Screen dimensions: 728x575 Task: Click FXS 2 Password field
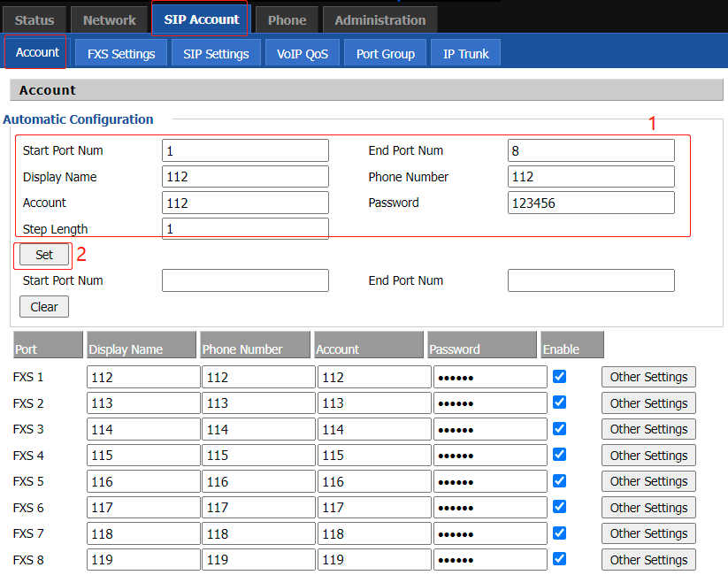click(490, 403)
